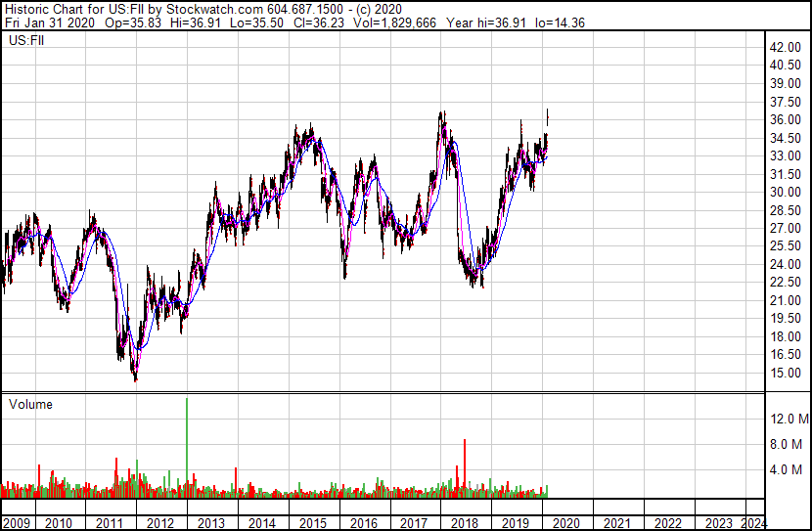Click the 27.00 price axis label
The width and height of the screenshot is (812, 531).
[x=785, y=228]
